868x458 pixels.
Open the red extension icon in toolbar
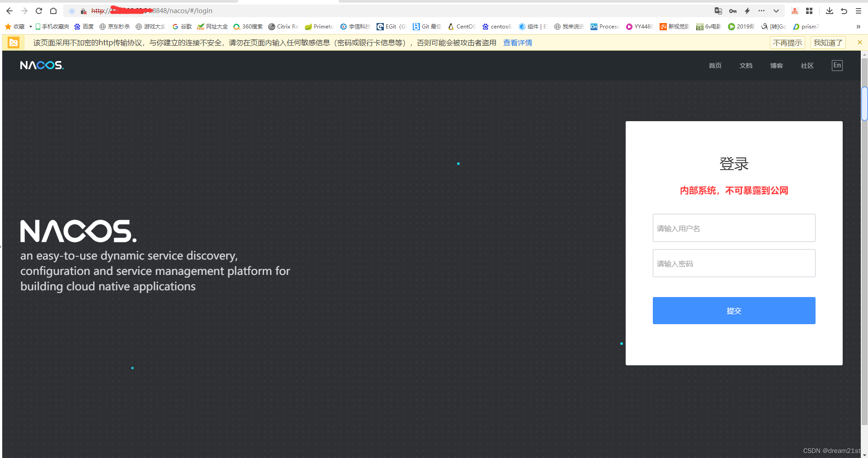(795, 11)
